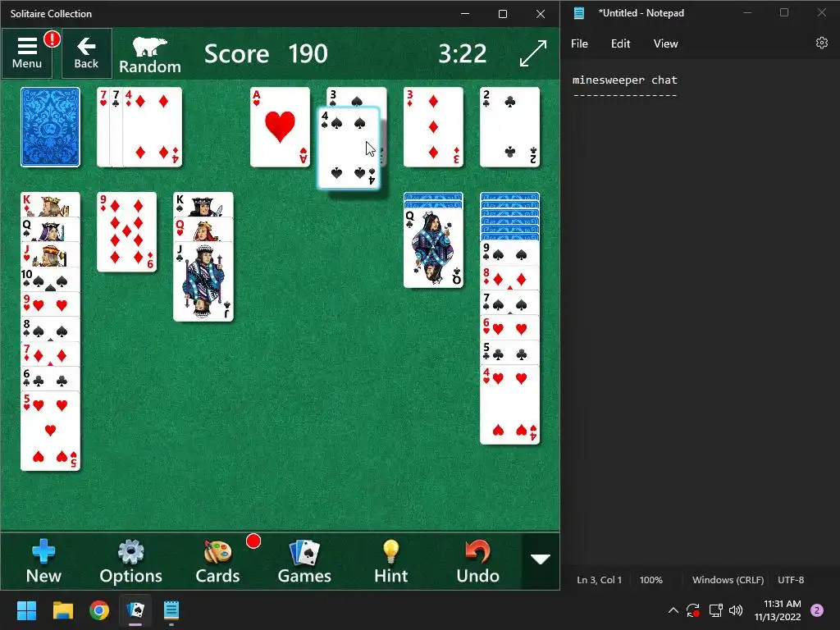The width and height of the screenshot is (840, 630).
Task: Start a New game with plus icon
Action: [43, 561]
